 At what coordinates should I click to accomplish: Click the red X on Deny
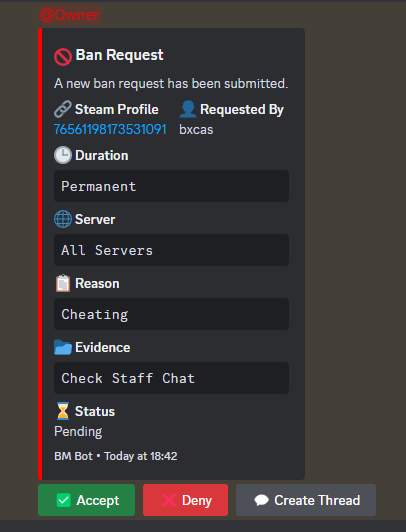[x=169, y=500]
